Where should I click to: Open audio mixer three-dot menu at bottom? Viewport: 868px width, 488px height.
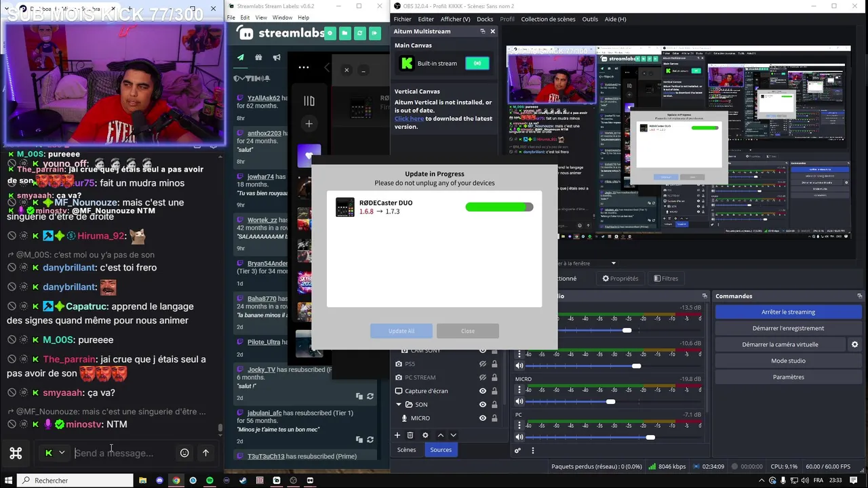532,450
